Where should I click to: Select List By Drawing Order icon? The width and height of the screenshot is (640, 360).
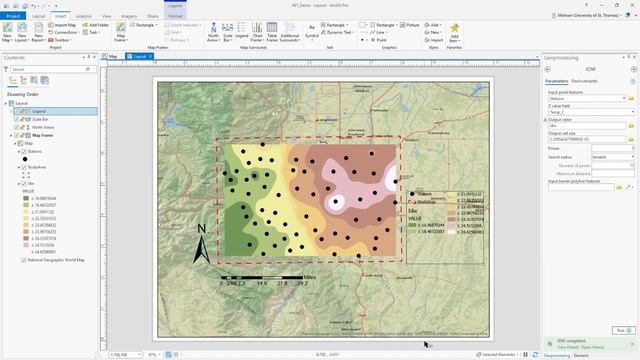(13, 80)
